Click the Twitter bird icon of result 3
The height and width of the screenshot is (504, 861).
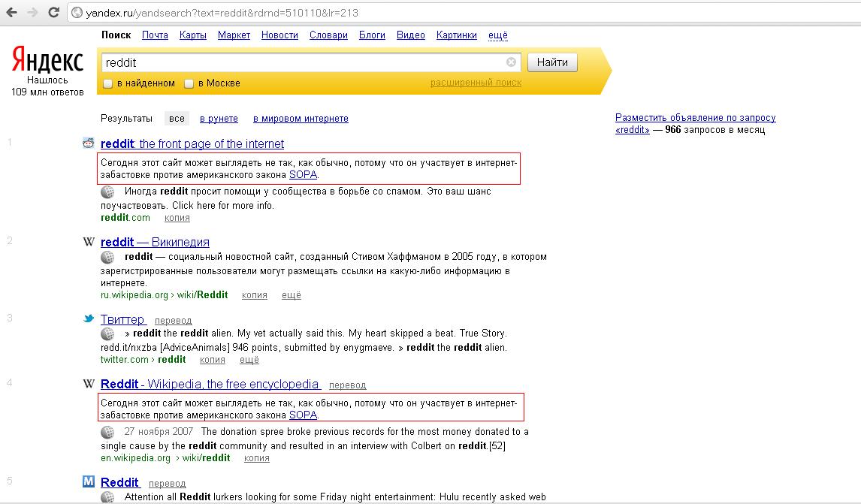pyautogui.click(x=89, y=318)
